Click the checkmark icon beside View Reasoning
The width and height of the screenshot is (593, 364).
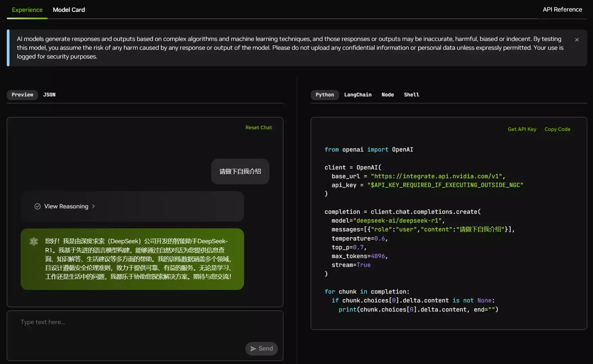pos(38,206)
